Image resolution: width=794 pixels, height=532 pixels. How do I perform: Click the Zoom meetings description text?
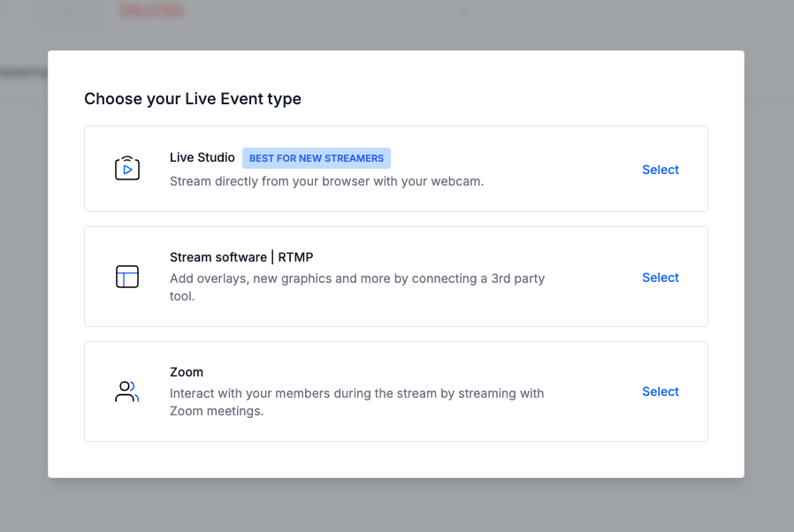(355, 401)
